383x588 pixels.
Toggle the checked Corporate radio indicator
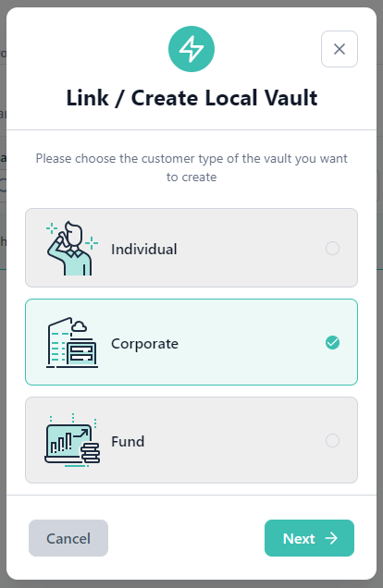(x=332, y=342)
